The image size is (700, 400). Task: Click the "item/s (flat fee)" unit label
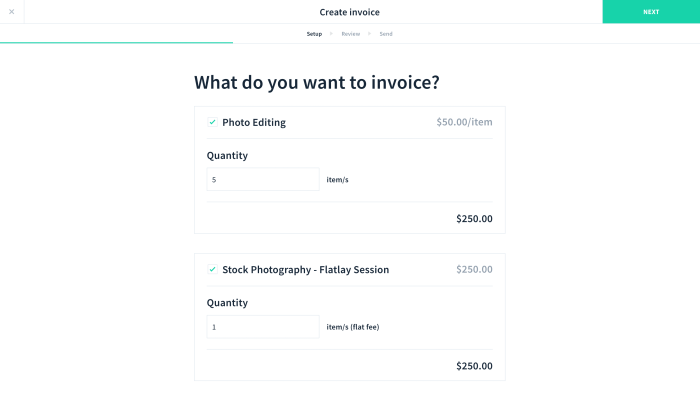tap(353, 327)
